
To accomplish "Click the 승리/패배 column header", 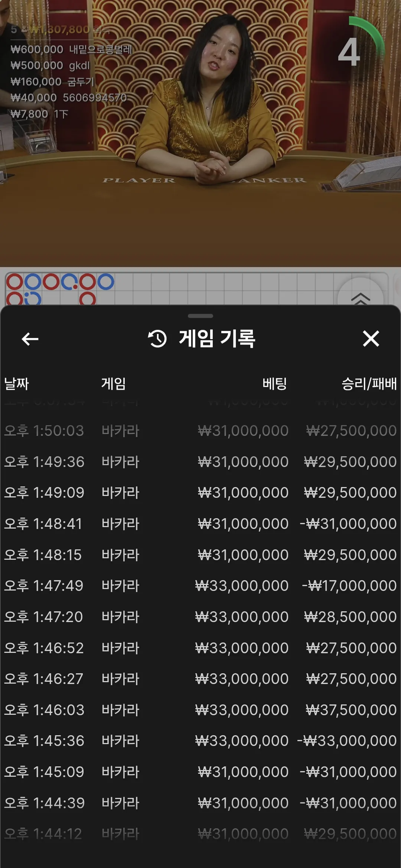I will (x=369, y=384).
